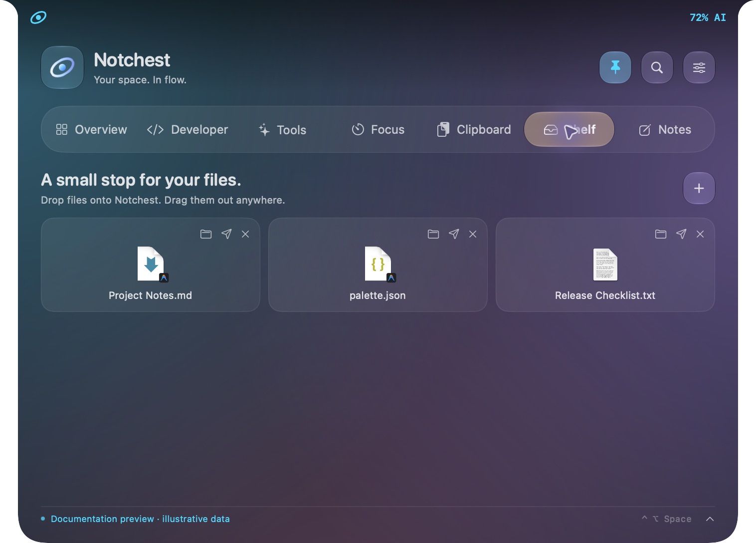Click the Notchest app logo in the header
756x543 pixels.
62,67
